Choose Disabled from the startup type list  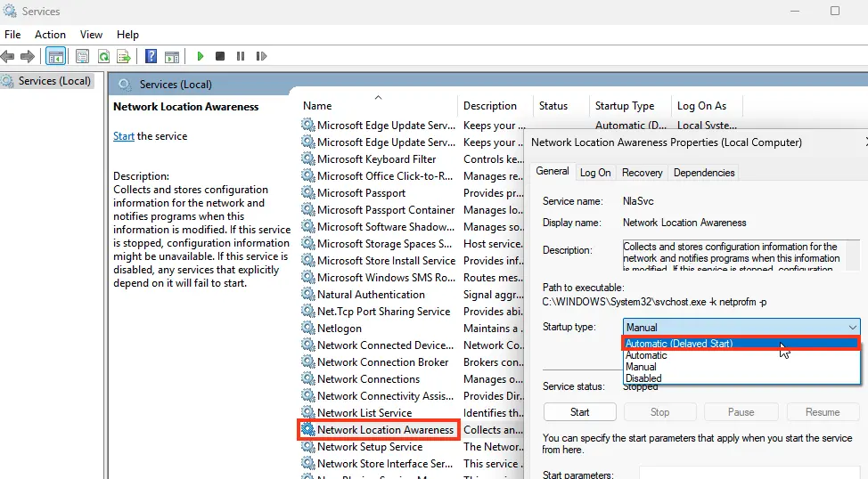pos(643,378)
